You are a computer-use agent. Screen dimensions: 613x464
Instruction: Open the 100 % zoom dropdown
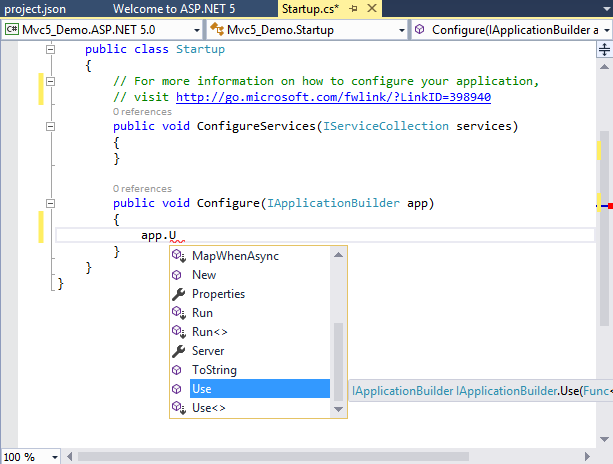55,457
